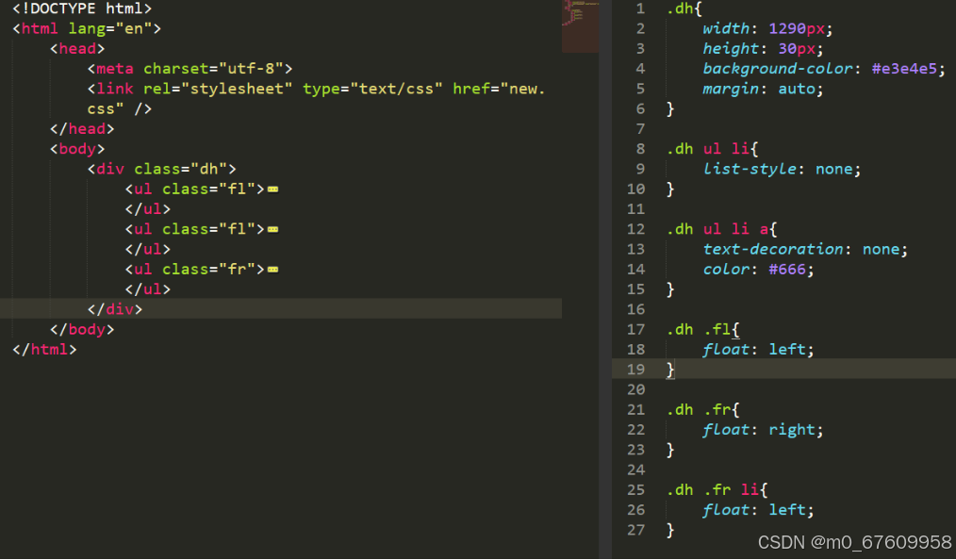Image resolution: width=956 pixels, height=560 pixels.
Task: Click line number 1 in the CSS pane
Action: 640,8
